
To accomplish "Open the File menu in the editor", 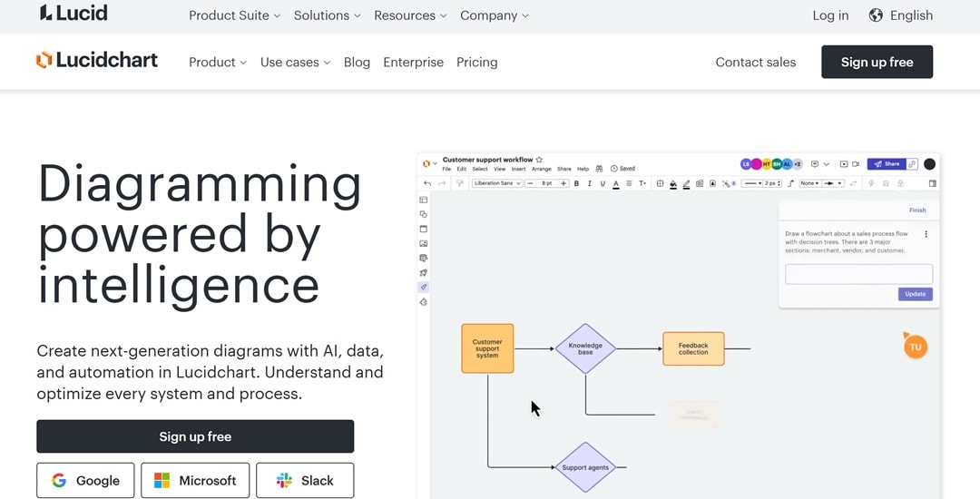I will [x=446, y=169].
